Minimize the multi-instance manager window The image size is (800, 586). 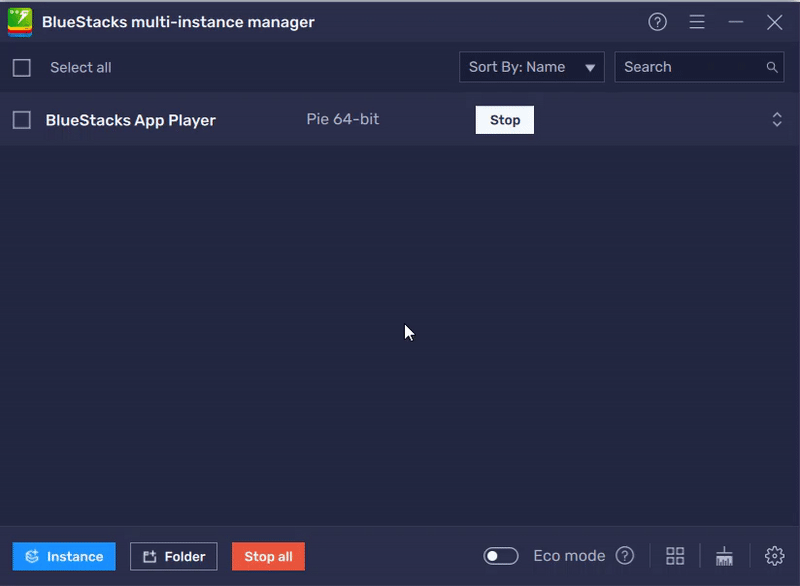click(735, 22)
